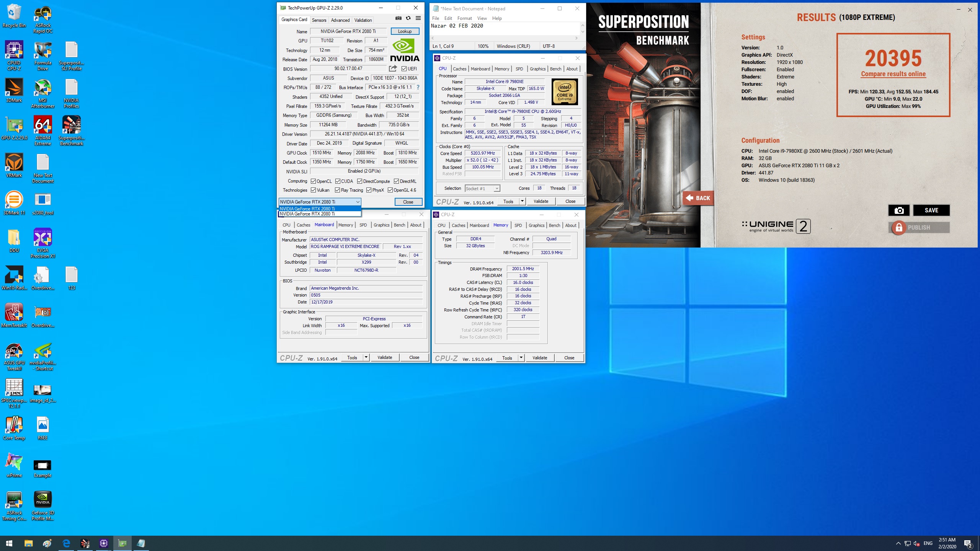Open 3DMark desktop icon

14,91
